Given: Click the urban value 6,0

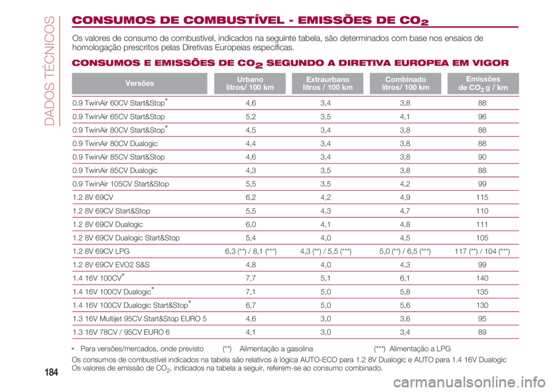Looking at the screenshot, I should coord(250,224).
